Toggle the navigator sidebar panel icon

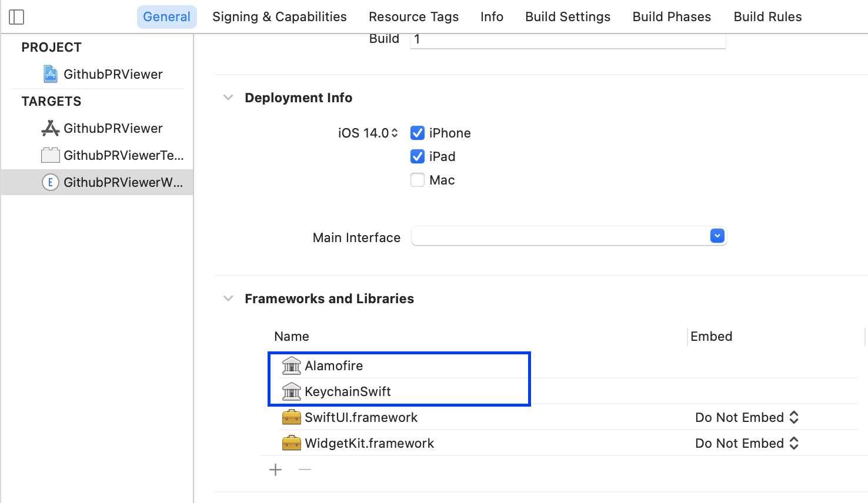(16, 17)
